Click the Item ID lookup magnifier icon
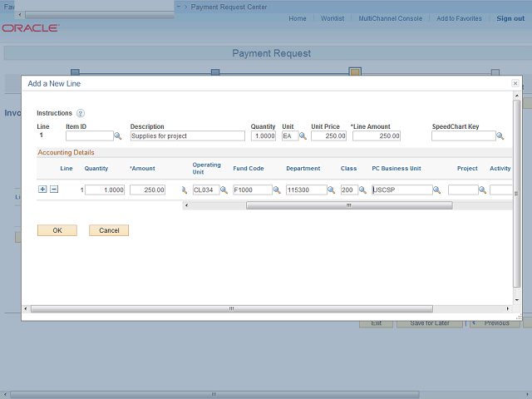This screenshot has width=532, height=399. click(x=118, y=135)
